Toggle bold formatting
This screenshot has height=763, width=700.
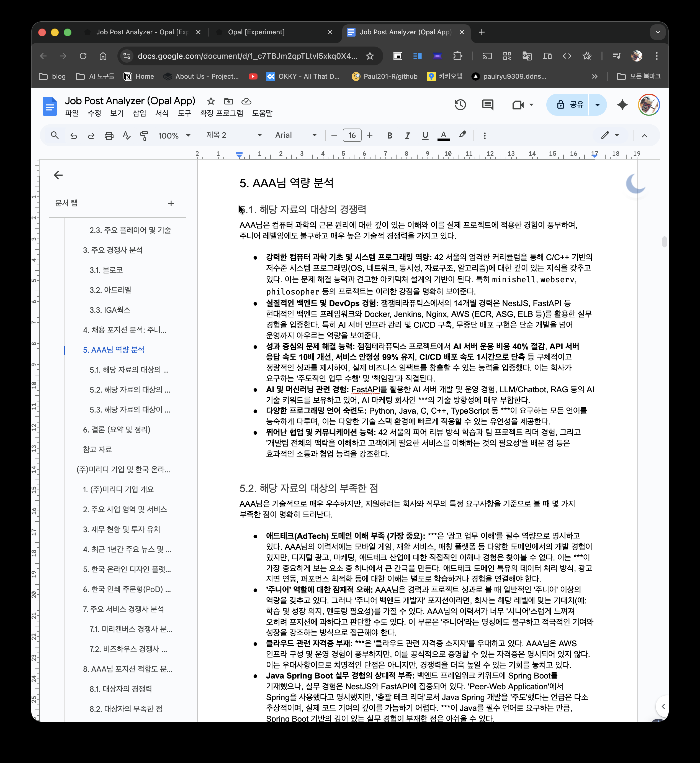pyautogui.click(x=389, y=135)
